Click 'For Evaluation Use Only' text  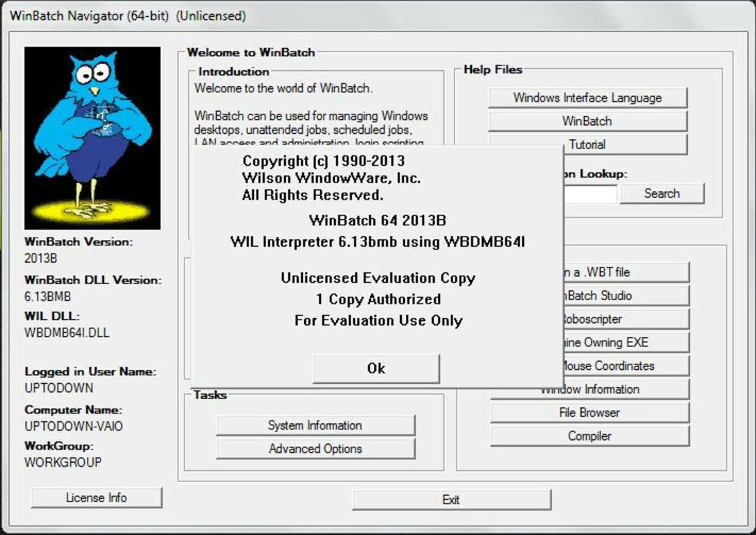[378, 320]
